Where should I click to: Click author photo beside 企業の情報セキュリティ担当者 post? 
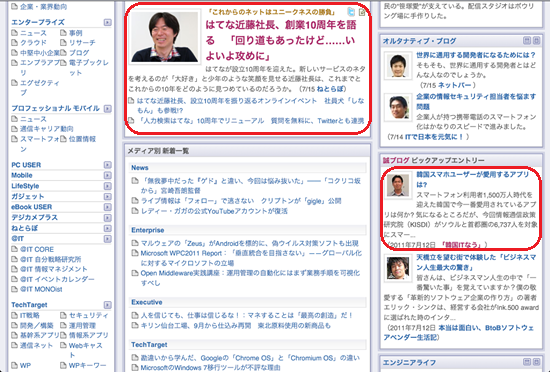pos(398,107)
